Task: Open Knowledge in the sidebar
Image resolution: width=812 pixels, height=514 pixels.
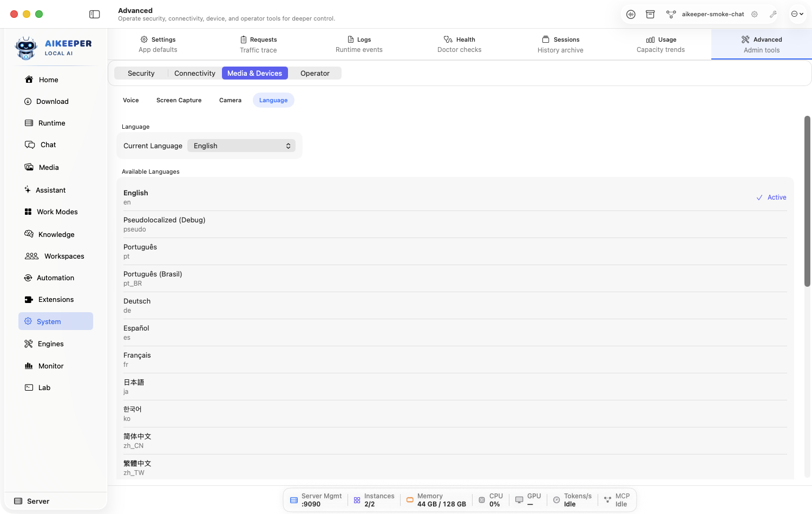Action: pos(55,234)
